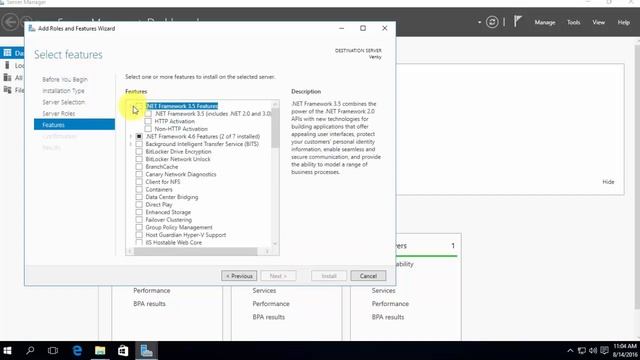Click the volume tray icon

tap(593, 351)
